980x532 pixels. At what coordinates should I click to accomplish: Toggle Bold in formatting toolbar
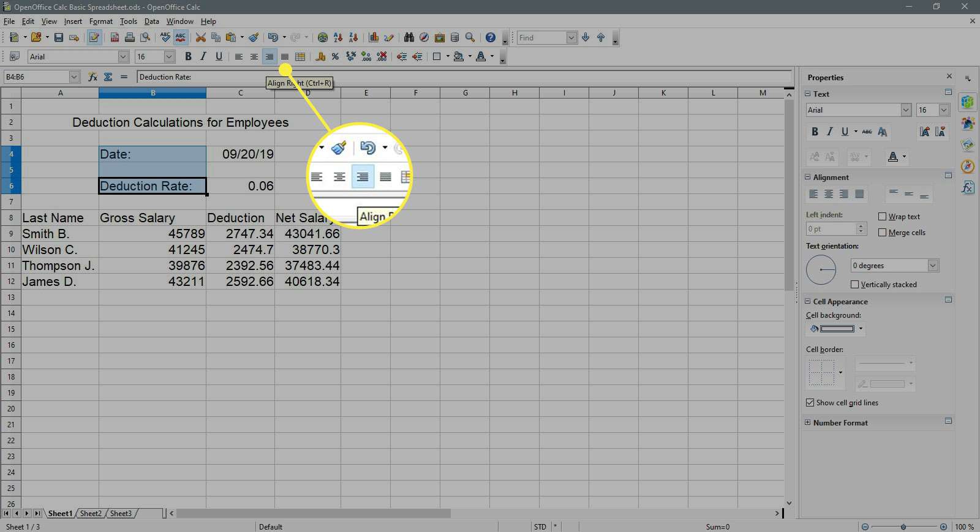188,56
